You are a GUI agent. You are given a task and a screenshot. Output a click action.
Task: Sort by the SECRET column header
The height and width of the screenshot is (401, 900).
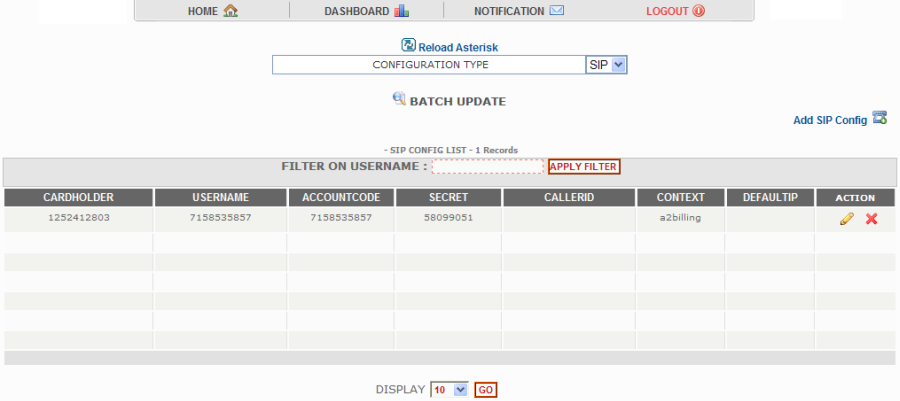point(448,197)
